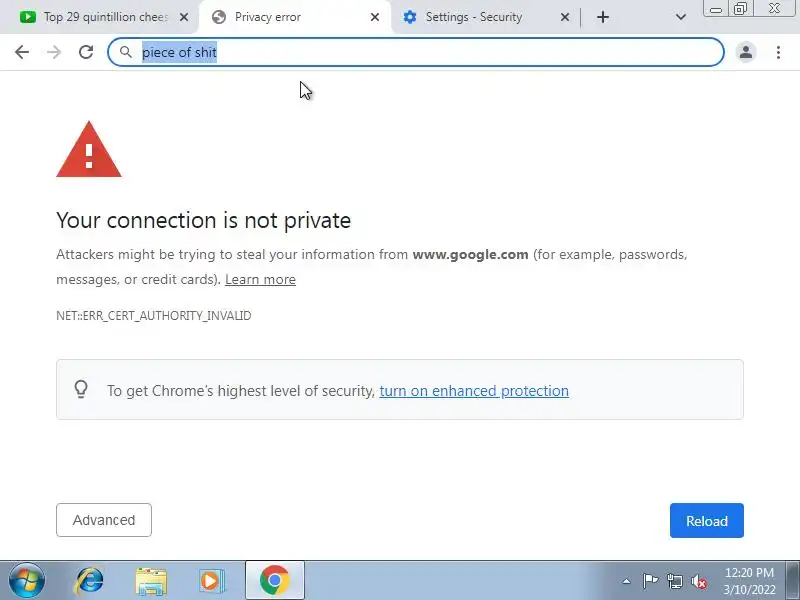This screenshot has width=800, height=600.
Task: Click into the address bar field
Action: point(416,52)
